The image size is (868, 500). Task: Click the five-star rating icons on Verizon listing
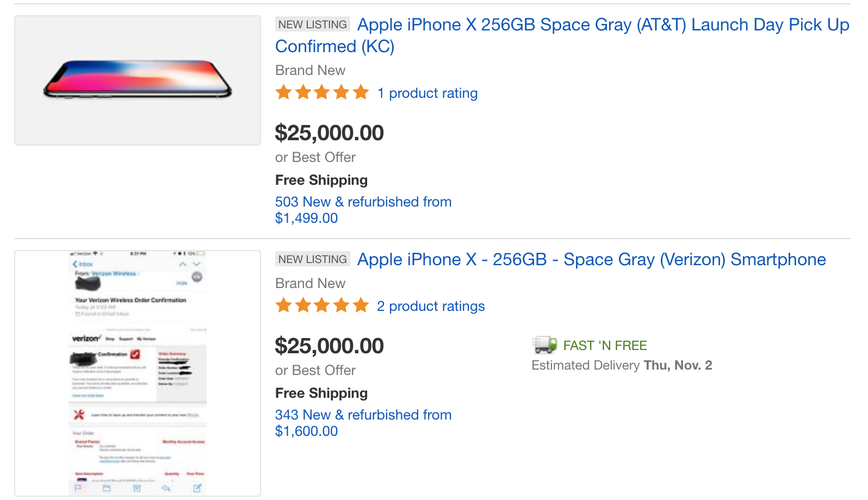coord(323,305)
